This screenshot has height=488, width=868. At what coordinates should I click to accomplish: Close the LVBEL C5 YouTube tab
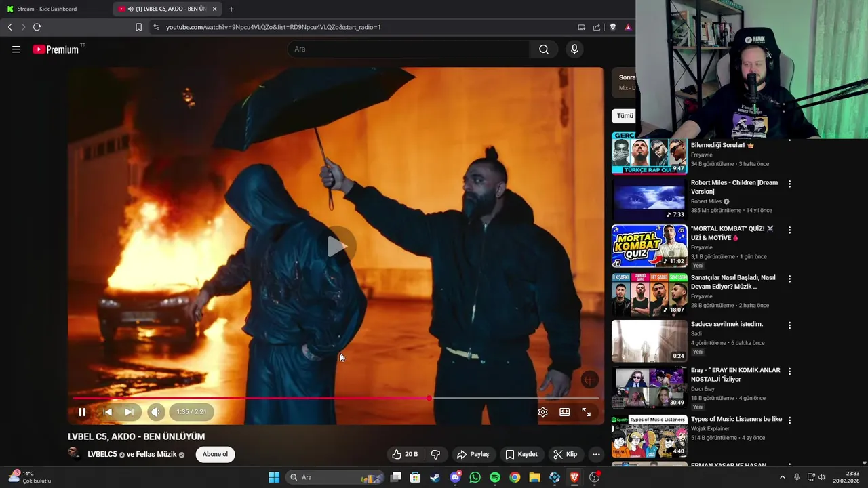click(x=214, y=9)
